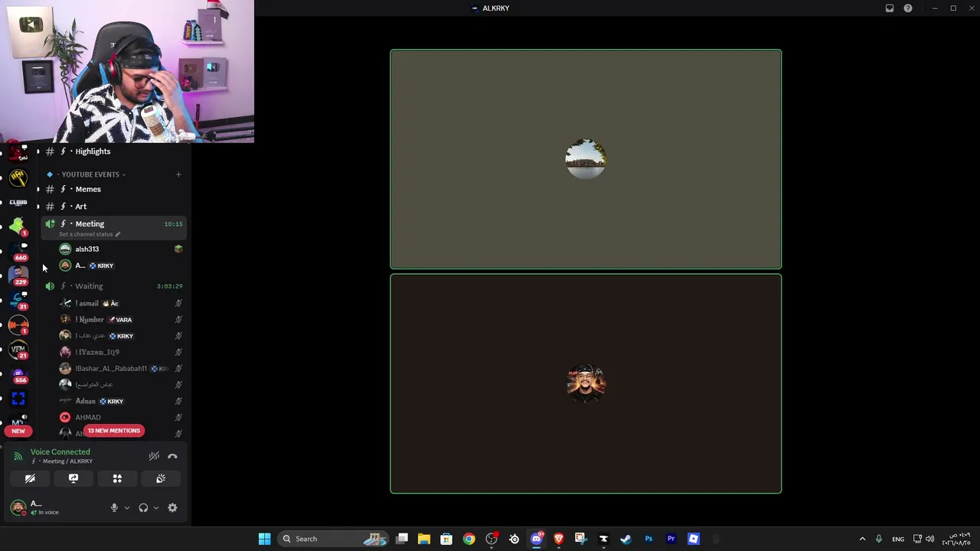980x551 pixels.
Task: Set a channel status edit link
Action: [90, 234]
